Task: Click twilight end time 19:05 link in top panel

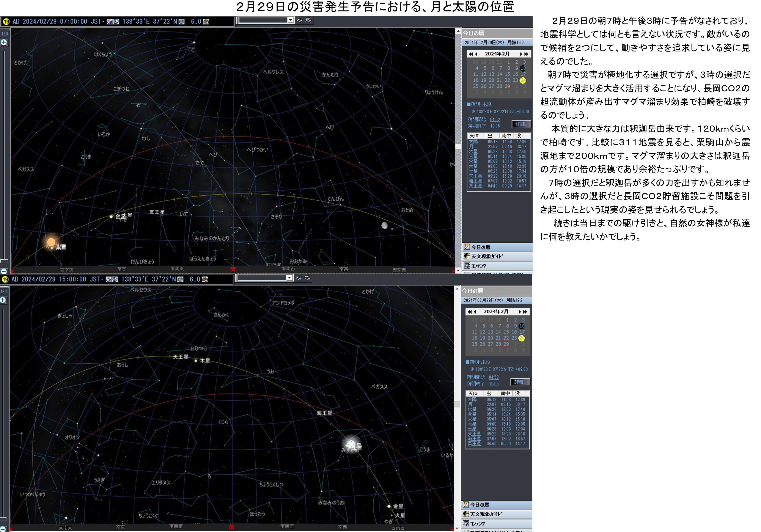Action: point(495,126)
